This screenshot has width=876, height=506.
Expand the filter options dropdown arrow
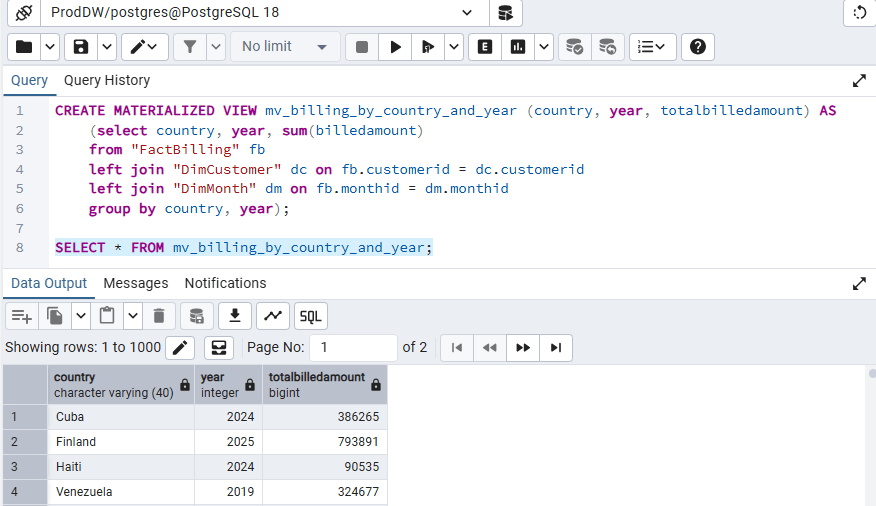(216, 47)
